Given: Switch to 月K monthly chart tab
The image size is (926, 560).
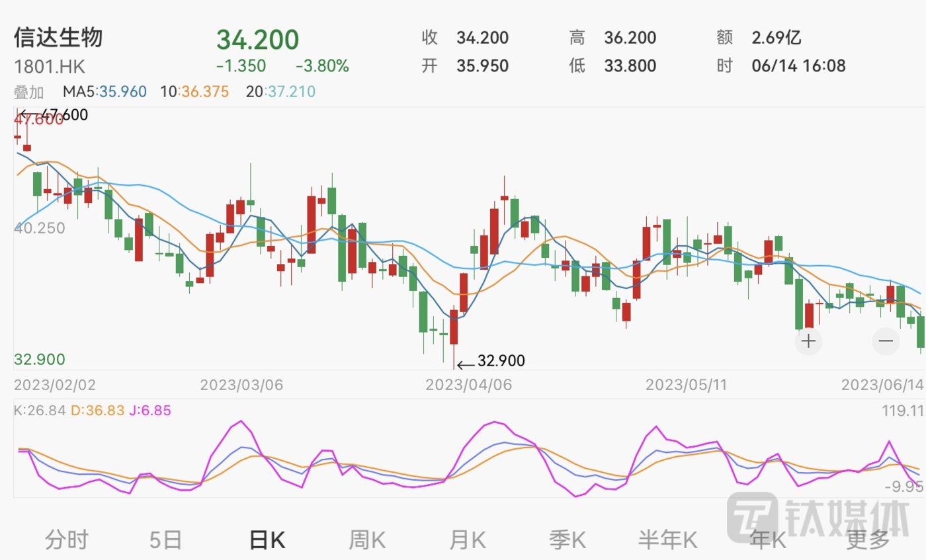Looking at the screenshot, I should [468, 540].
